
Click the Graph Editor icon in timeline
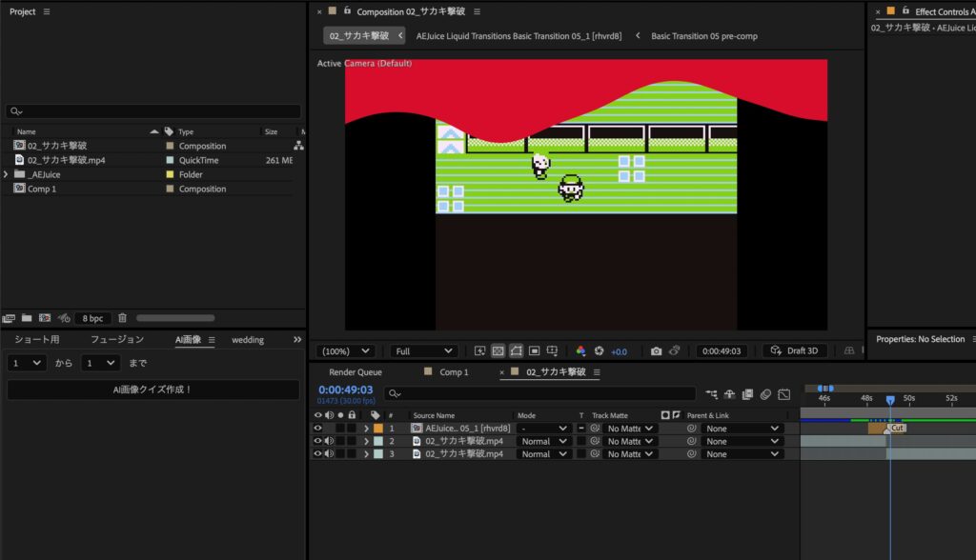[783, 393]
